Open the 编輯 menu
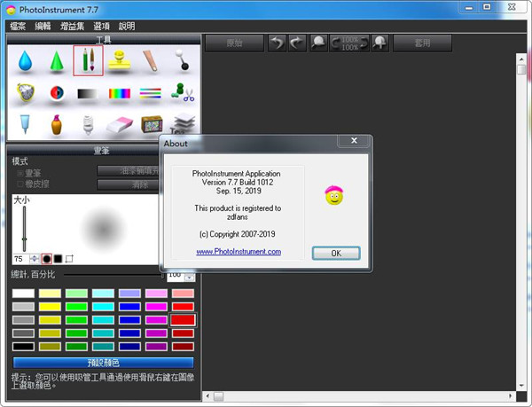 click(x=43, y=26)
